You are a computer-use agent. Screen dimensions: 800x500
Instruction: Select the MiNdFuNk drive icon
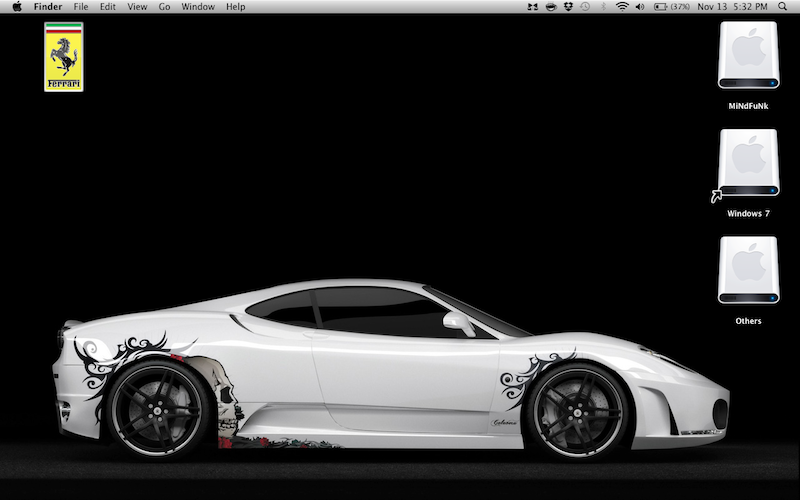[748, 58]
